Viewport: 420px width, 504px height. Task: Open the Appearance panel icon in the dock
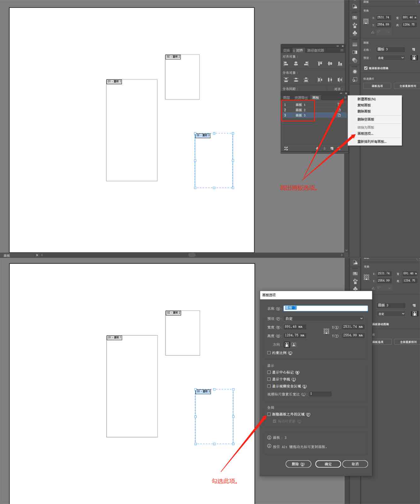pyautogui.click(x=355, y=72)
